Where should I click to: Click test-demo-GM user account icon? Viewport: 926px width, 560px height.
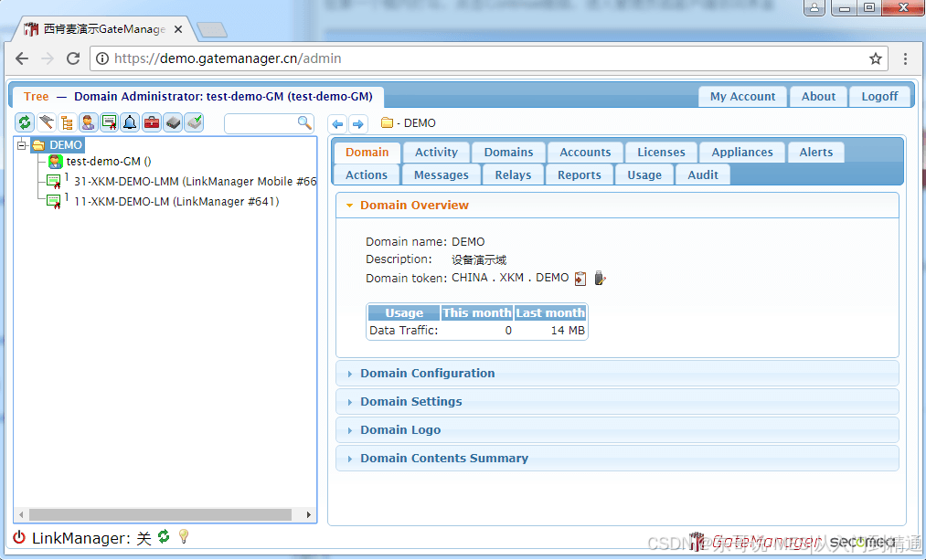coord(56,161)
